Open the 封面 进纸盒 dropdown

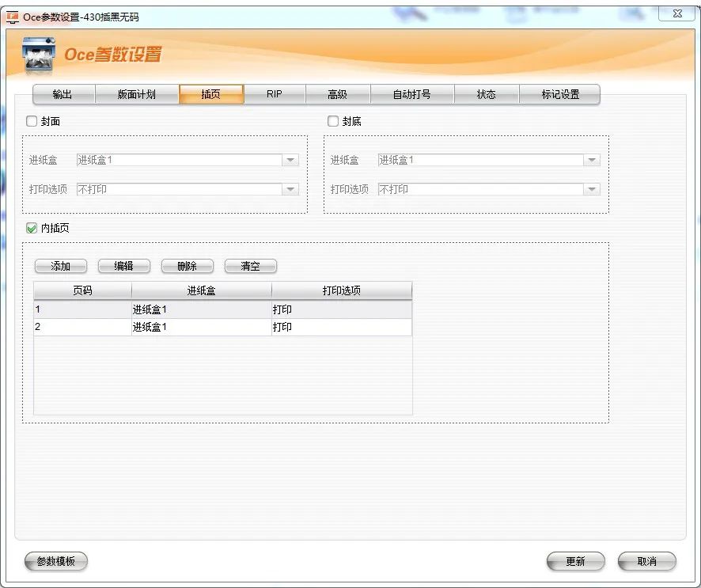point(290,160)
